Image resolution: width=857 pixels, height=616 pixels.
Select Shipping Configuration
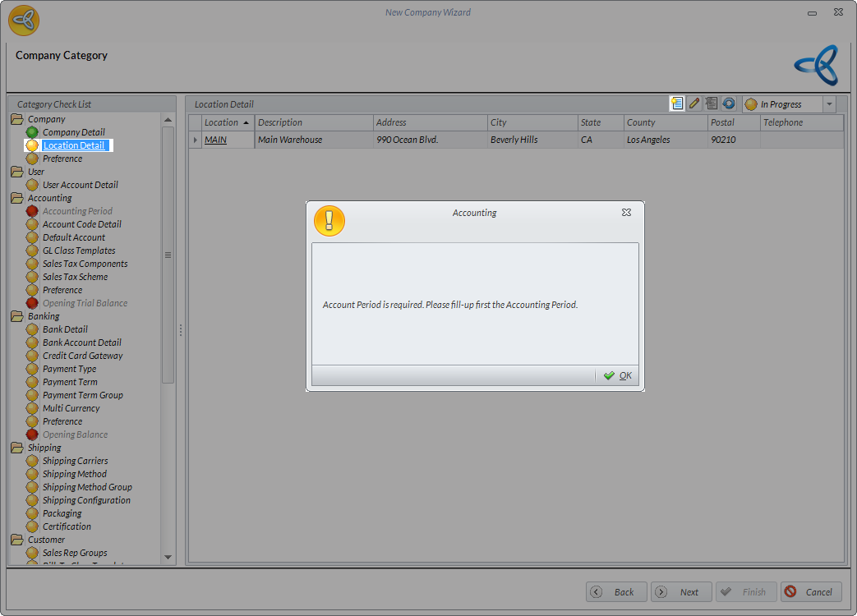coord(86,500)
